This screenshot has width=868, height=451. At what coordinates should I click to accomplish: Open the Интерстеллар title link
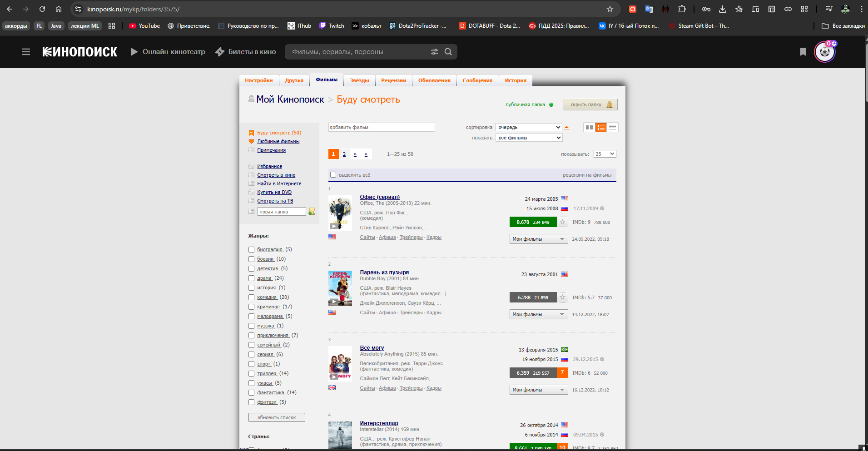[x=379, y=423]
